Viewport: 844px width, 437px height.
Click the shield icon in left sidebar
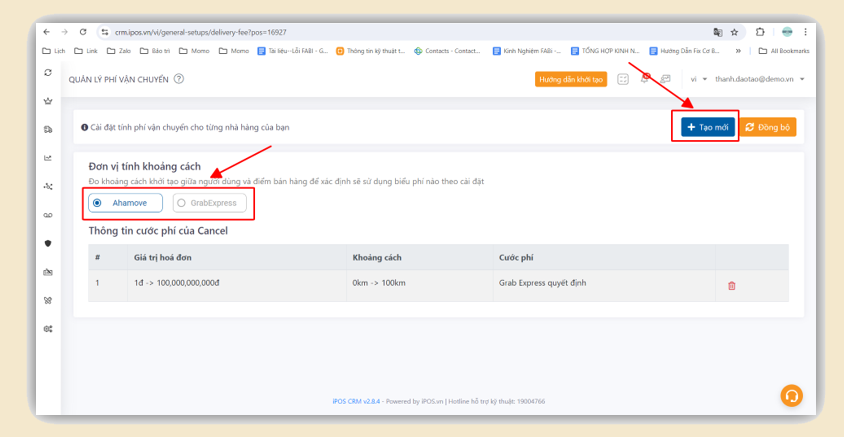(x=48, y=243)
